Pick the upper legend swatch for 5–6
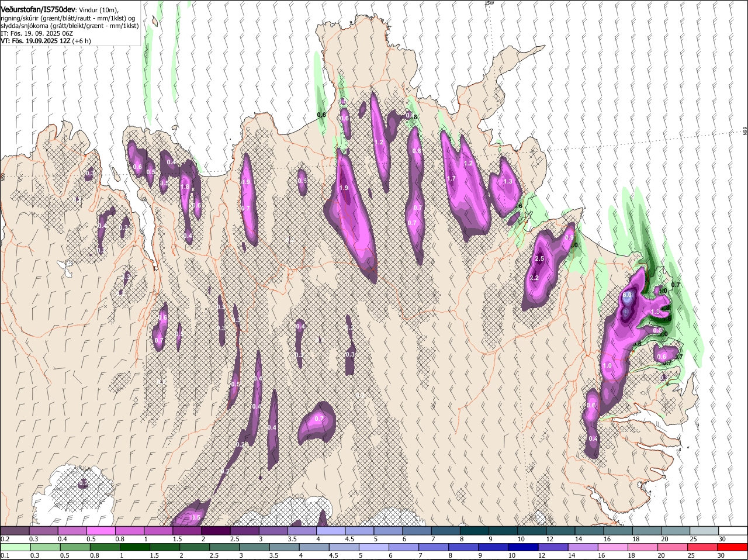The height and width of the screenshot is (560, 748). (389, 531)
